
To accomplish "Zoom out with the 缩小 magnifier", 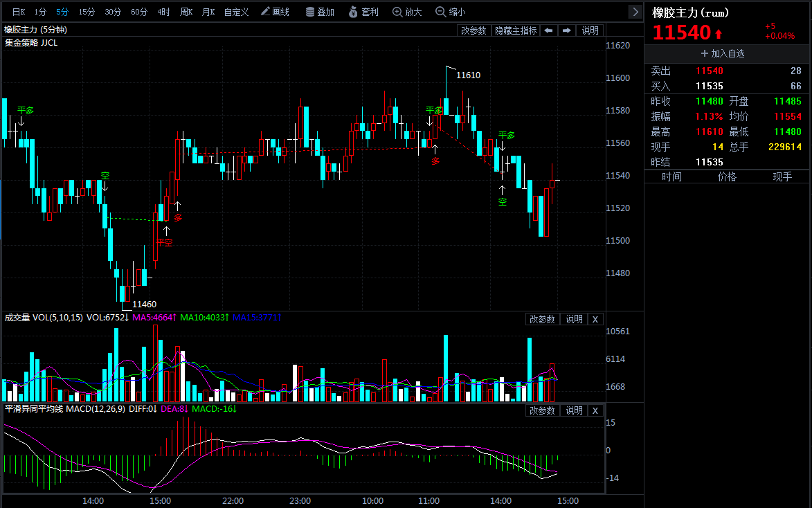I will (451, 11).
